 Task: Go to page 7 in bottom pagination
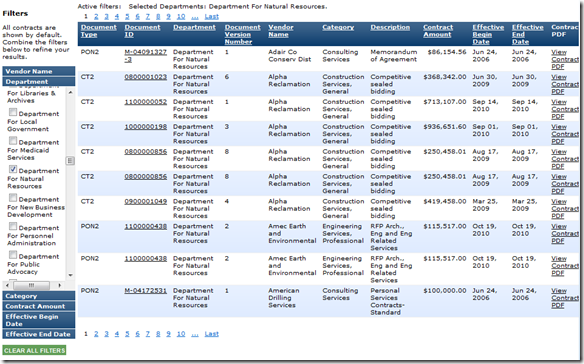[x=147, y=334]
